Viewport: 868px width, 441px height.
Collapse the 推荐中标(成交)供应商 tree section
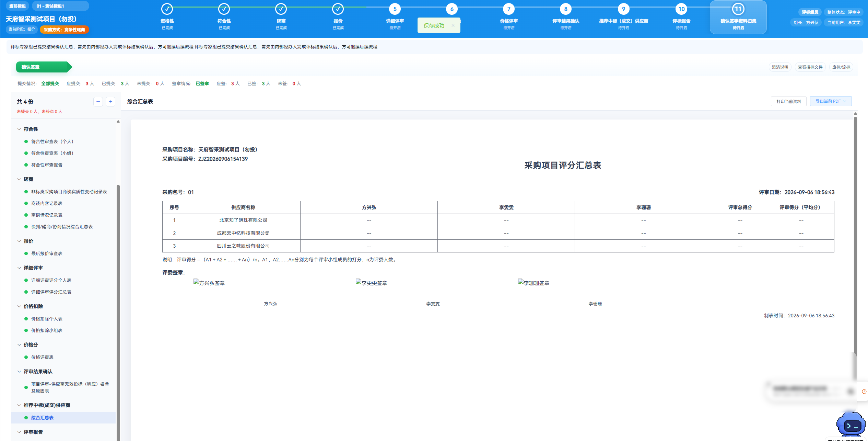coord(19,405)
